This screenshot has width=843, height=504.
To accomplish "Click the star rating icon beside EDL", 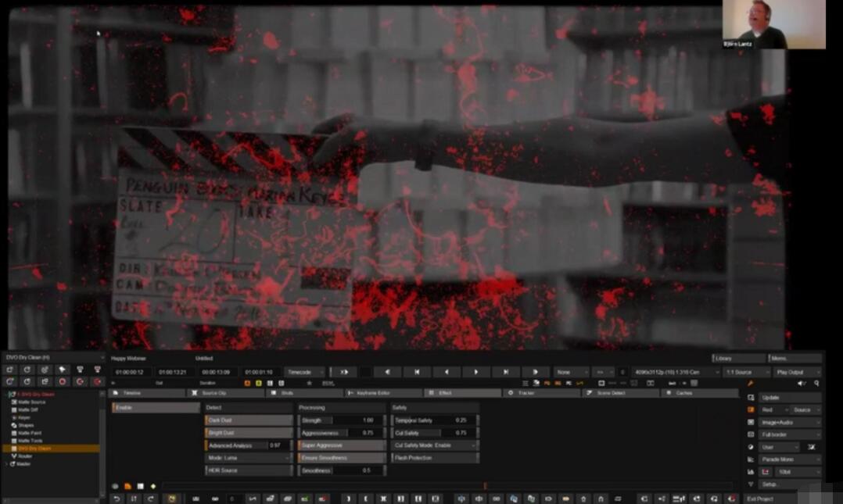I will [x=309, y=383].
